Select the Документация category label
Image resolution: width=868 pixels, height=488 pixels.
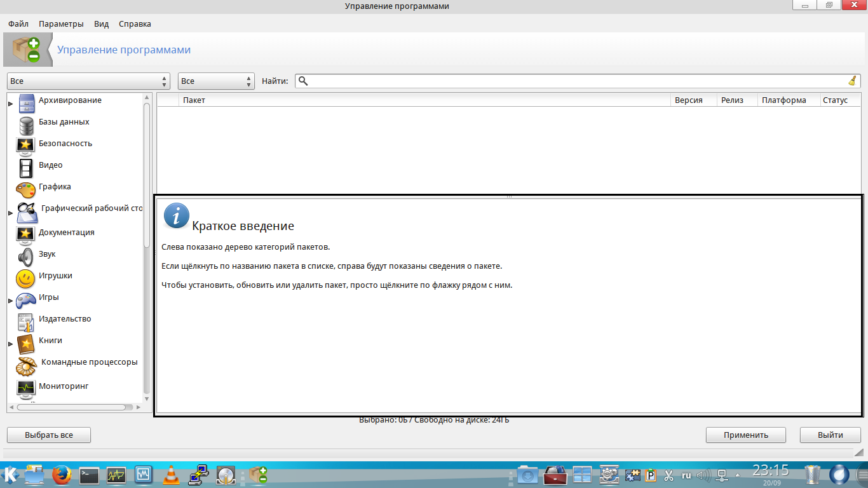(67, 233)
